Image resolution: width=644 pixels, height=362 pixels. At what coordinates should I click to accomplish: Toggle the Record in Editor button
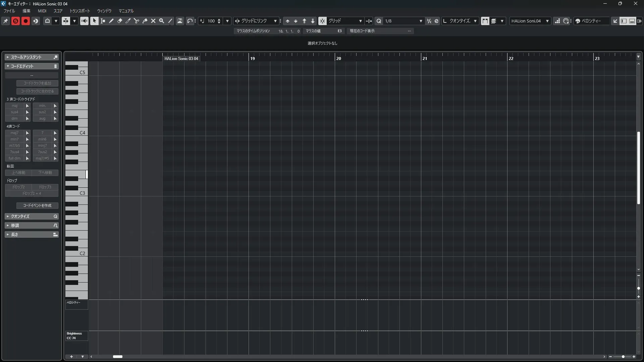(x=25, y=21)
